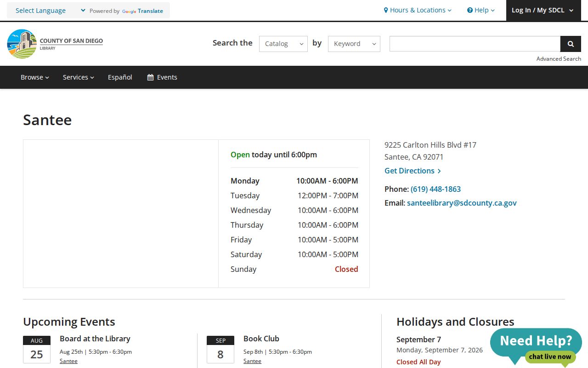This screenshot has height=368, width=588.
Task: Click the santeelibrary@sdcounty.ca.gov email link
Action: click(462, 203)
